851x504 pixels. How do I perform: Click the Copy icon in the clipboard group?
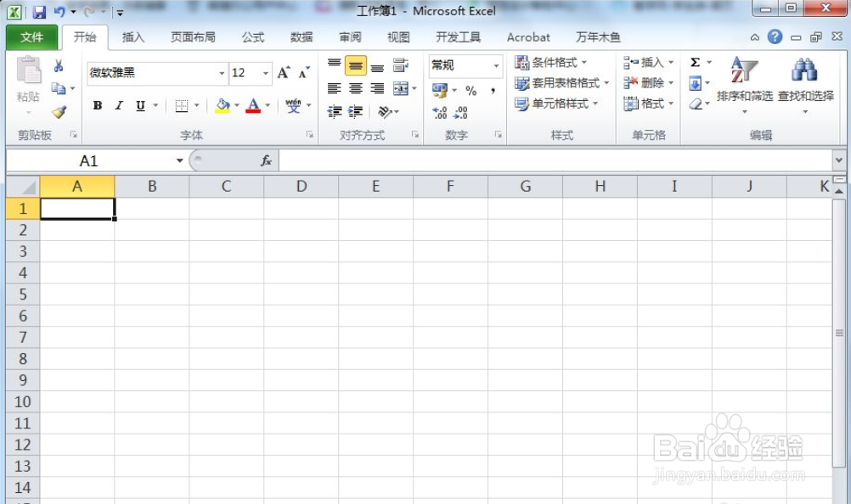click(x=58, y=87)
